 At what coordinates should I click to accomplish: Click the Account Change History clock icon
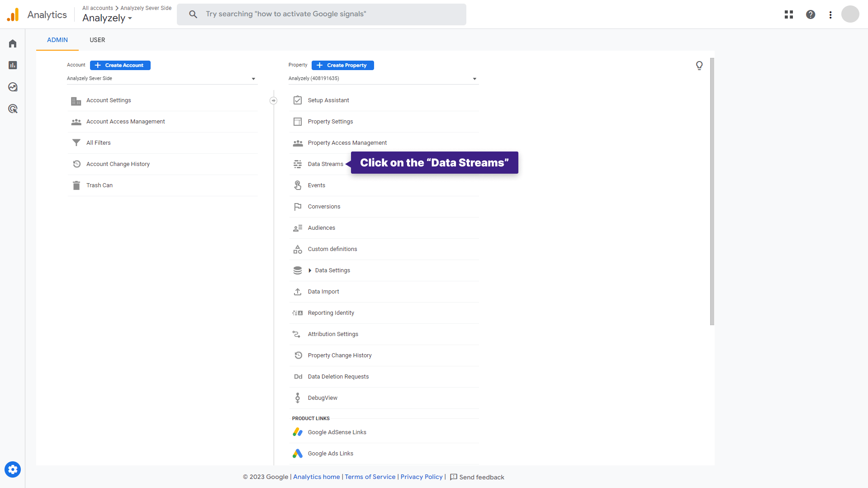click(76, 164)
